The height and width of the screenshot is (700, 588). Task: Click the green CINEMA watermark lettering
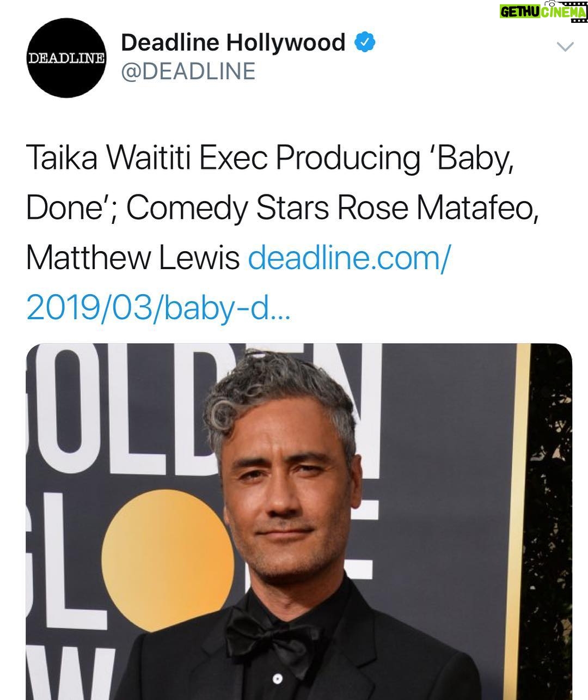562,12
